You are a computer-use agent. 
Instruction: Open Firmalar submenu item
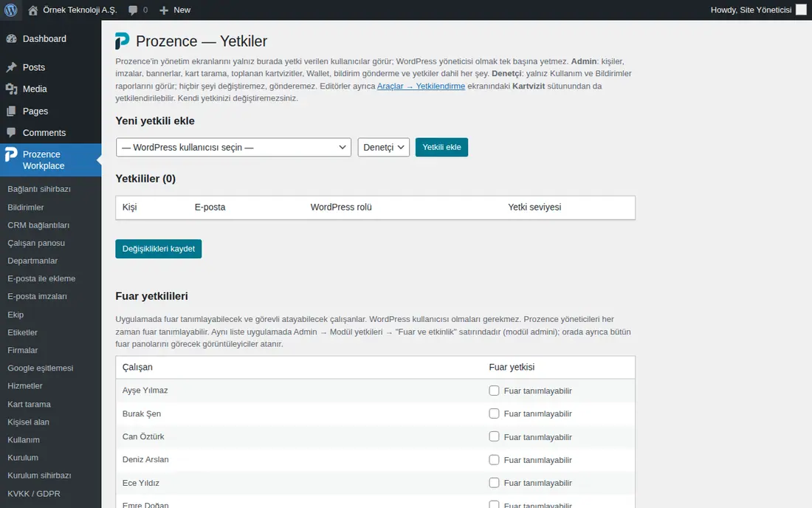coord(23,350)
